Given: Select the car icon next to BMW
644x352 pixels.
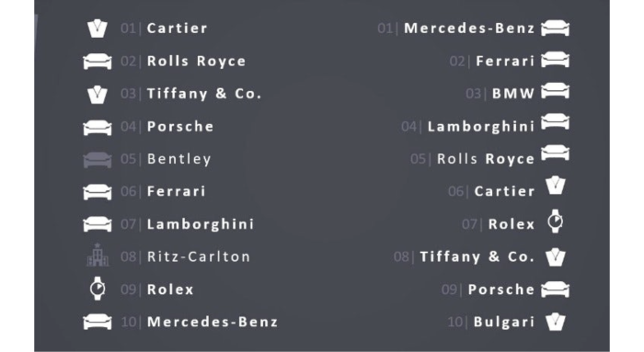Looking at the screenshot, I should pos(556,91).
